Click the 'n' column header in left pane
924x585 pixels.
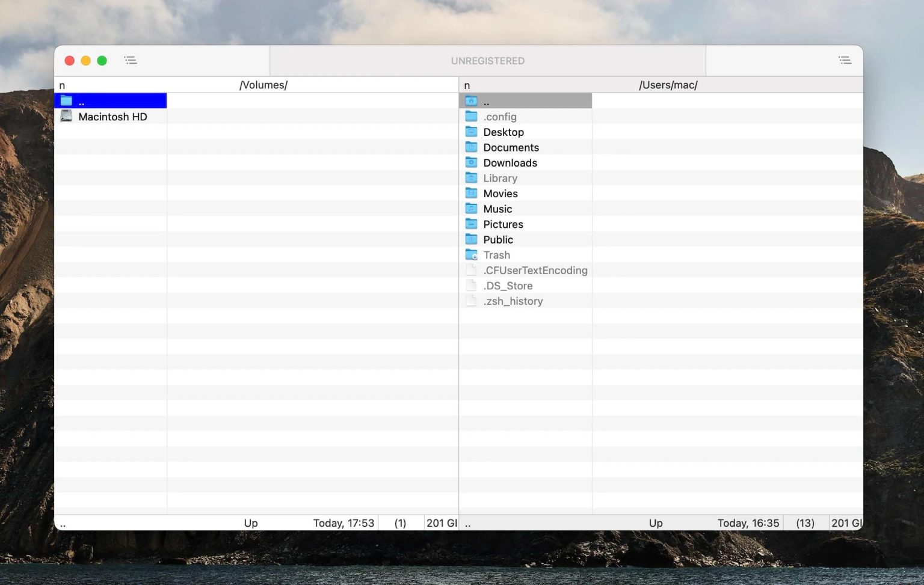pos(62,85)
